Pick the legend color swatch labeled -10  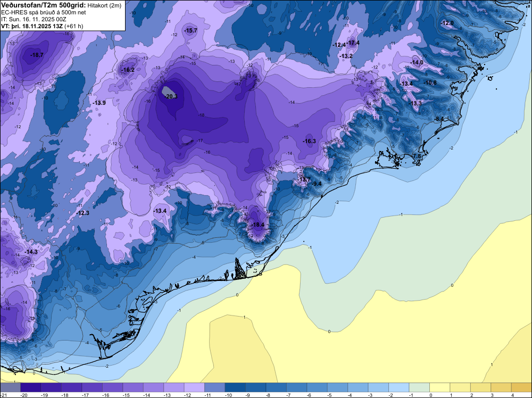click(x=235, y=388)
